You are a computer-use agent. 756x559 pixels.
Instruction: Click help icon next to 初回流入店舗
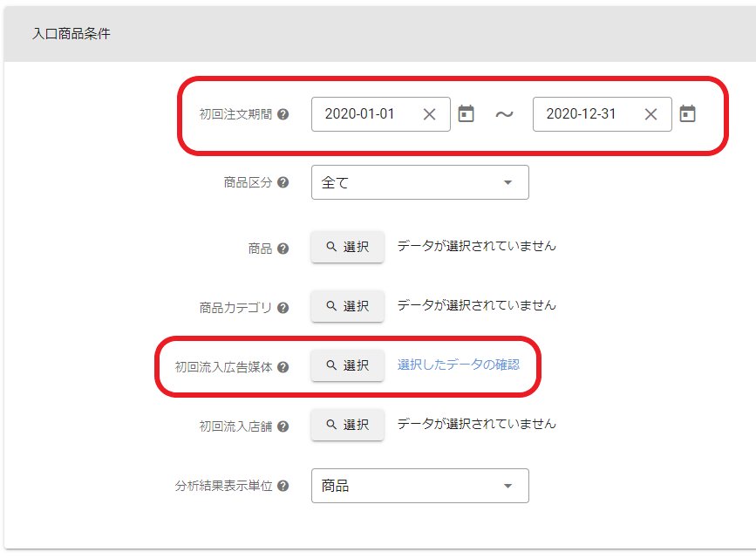(283, 426)
